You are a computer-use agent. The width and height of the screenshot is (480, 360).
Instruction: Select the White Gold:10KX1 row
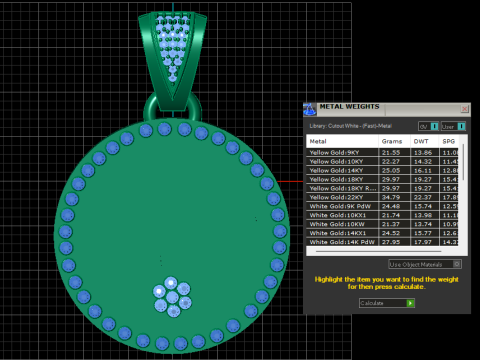click(382, 215)
